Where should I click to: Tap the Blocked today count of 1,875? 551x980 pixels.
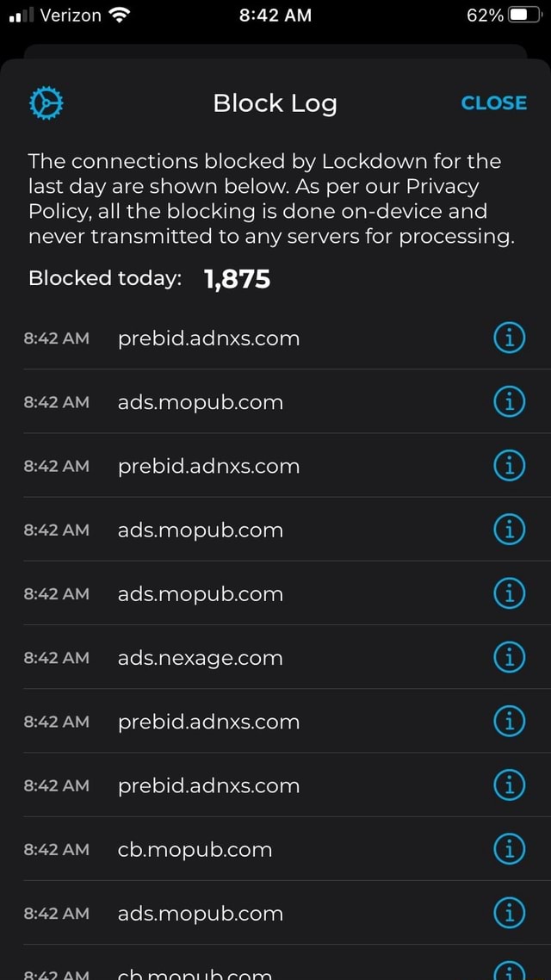tap(238, 277)
